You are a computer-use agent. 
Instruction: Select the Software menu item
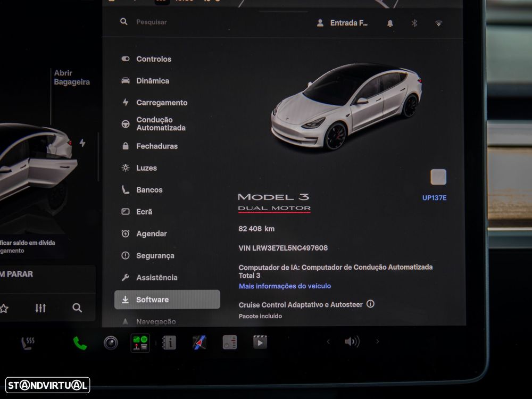[x=167, y=300]
